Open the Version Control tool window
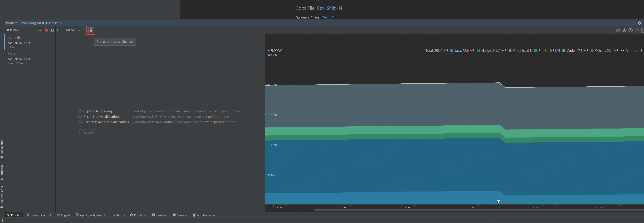 [x=39, y=215]
